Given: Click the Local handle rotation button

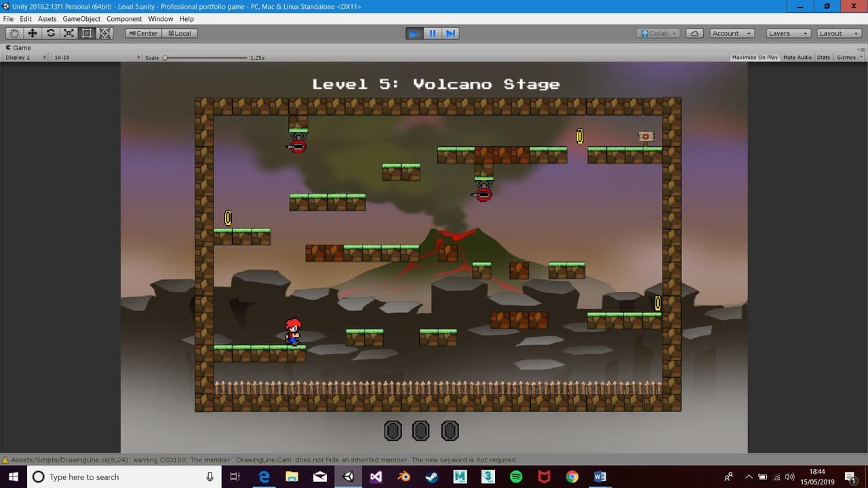Looking at the screenshot, I should click(180, 33).
